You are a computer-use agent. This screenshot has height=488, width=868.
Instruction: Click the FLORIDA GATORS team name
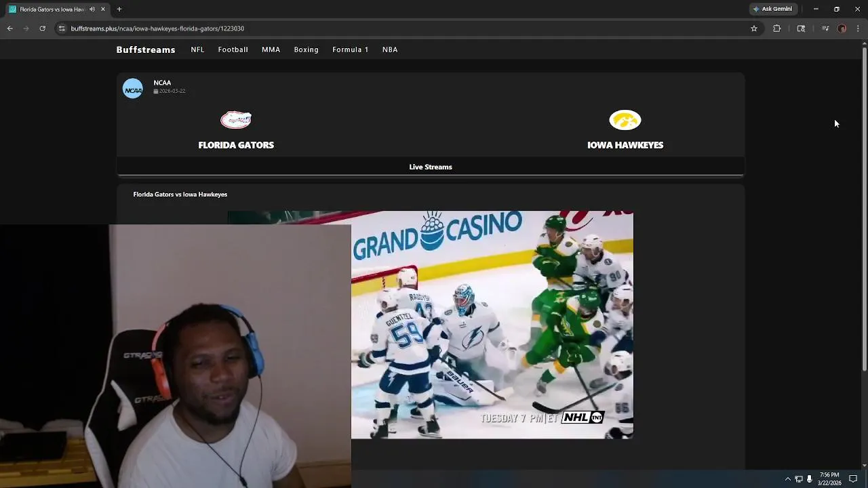[236, 145]
